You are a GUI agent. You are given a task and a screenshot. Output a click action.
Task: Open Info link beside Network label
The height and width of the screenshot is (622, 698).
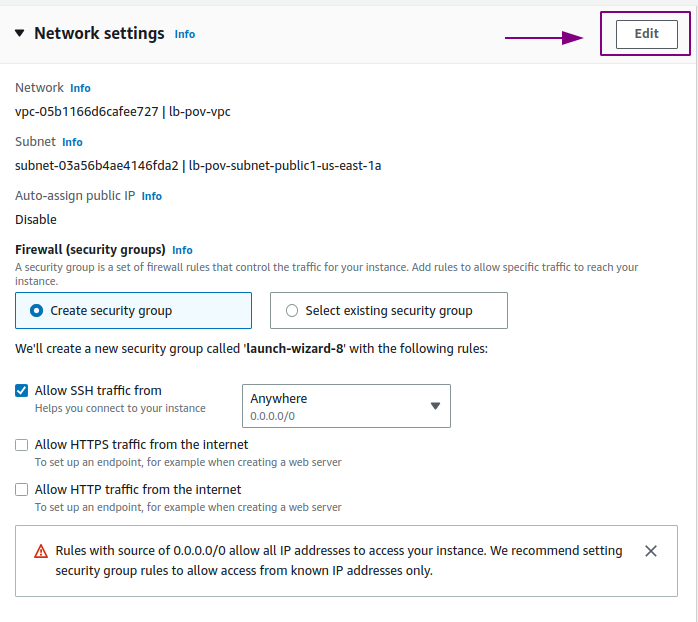click(80, 88)
